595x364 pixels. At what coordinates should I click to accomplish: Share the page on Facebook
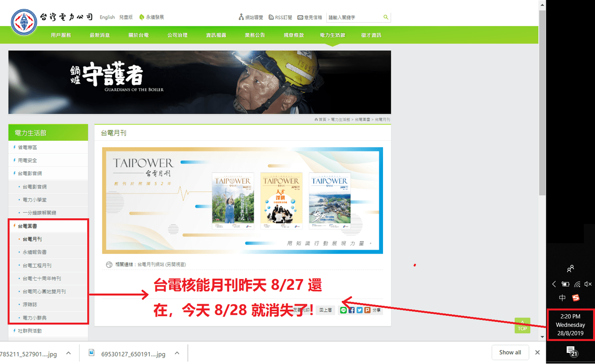(351, 310)
